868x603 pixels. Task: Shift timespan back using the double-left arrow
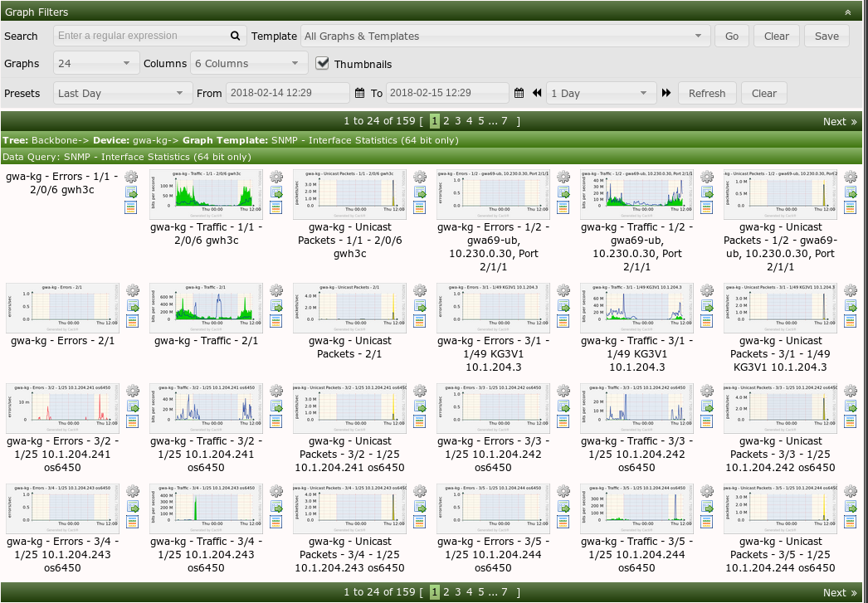538,93
